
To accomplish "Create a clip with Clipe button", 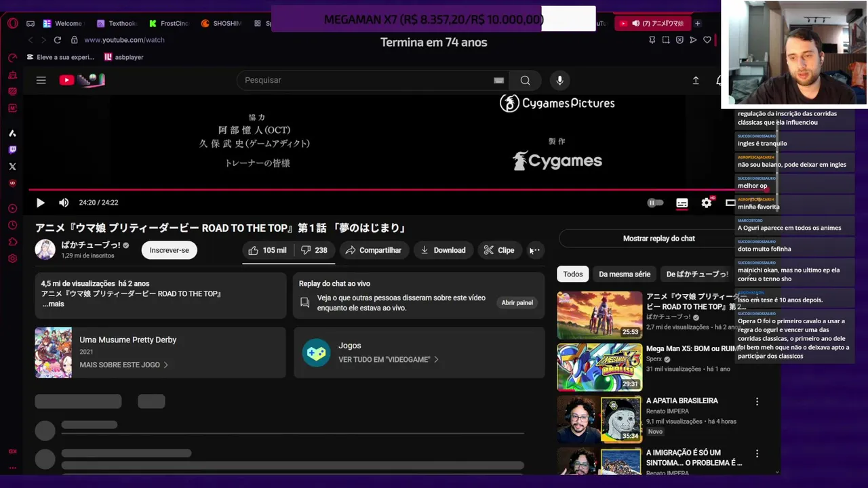I will coord(499,250).
